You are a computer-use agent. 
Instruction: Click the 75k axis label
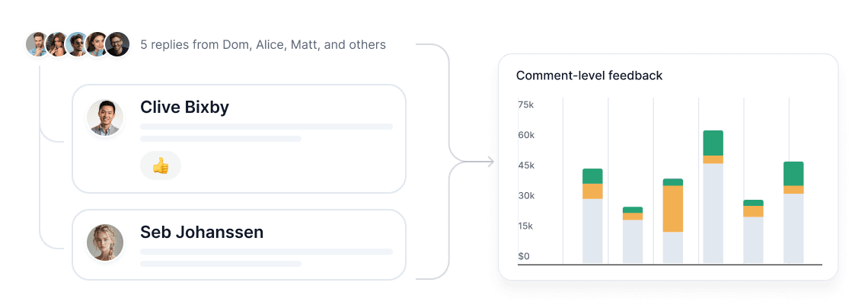pos(525,104)
